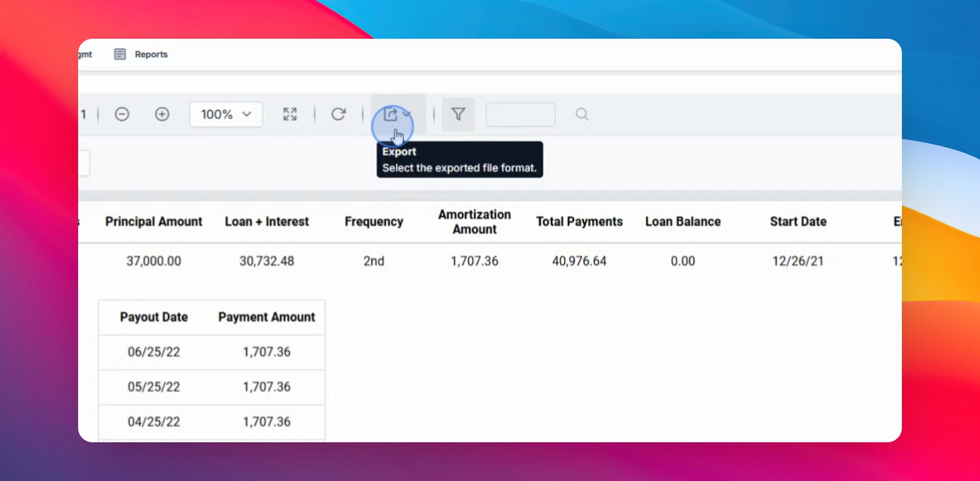Click the zoom out minus icon
The width and height of the screenshot is (980, 481).
tap(121, 114)
